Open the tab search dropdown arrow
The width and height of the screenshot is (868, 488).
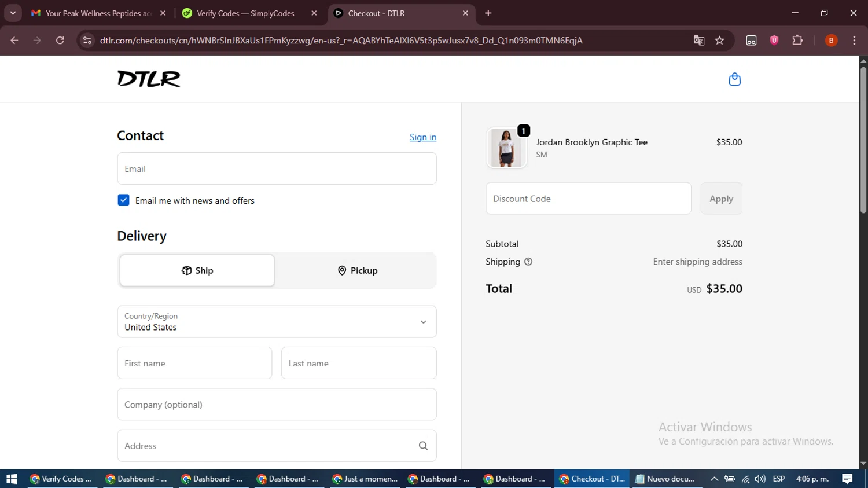point(13,13)
